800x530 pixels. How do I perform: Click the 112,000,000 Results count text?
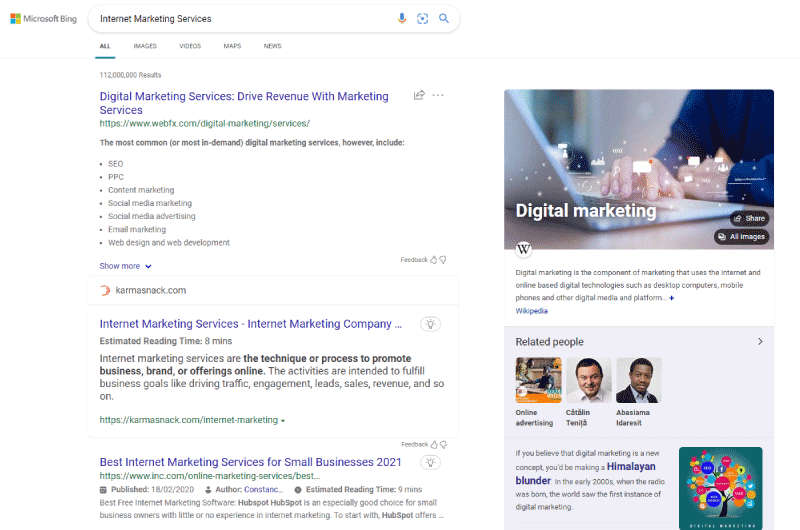coord(130,75)
